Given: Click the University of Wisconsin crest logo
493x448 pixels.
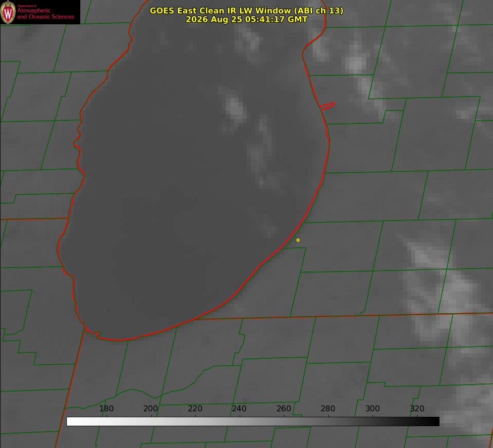Looking at the screenshot, I should click(x=8, y=12).
